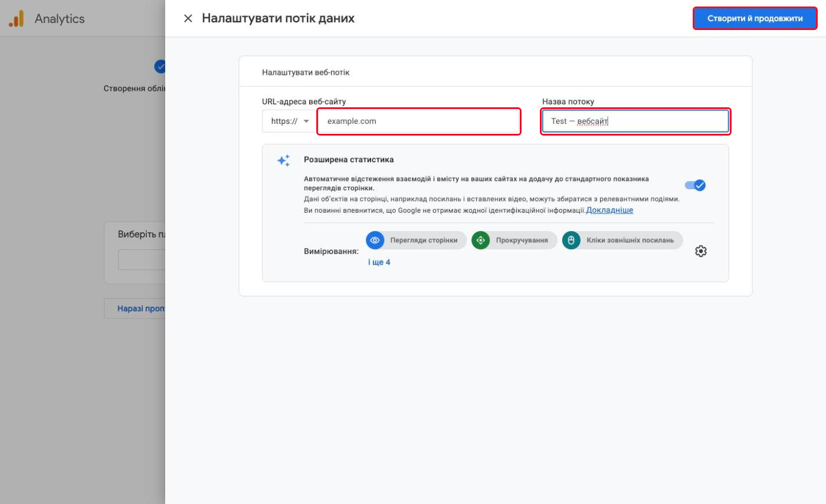The width and height of the screenshot is (826, 504).
Task: Click the Наразі проп... button in background page
Action: point(135,308)
